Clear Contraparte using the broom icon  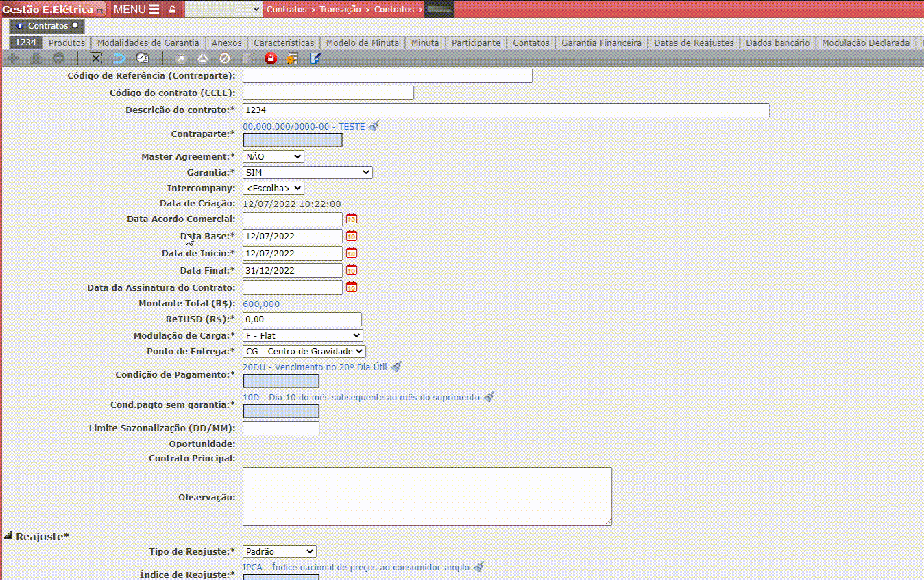tap(374, 126)
